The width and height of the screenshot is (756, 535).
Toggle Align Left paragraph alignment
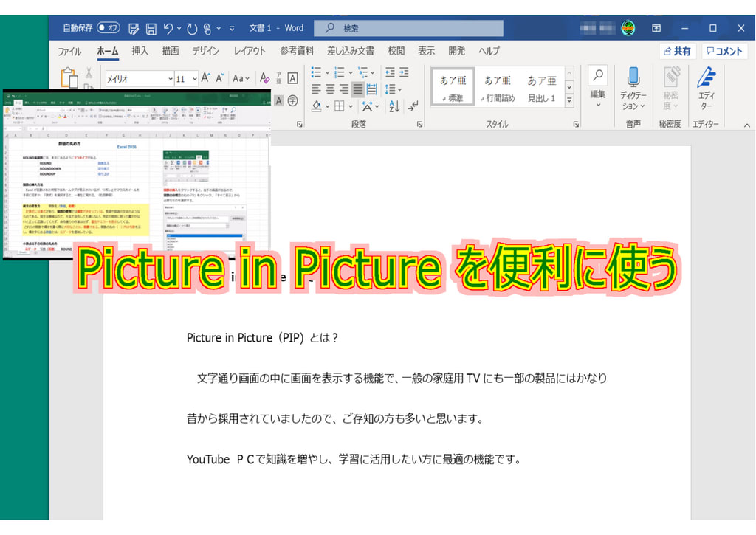click(316, 89)
